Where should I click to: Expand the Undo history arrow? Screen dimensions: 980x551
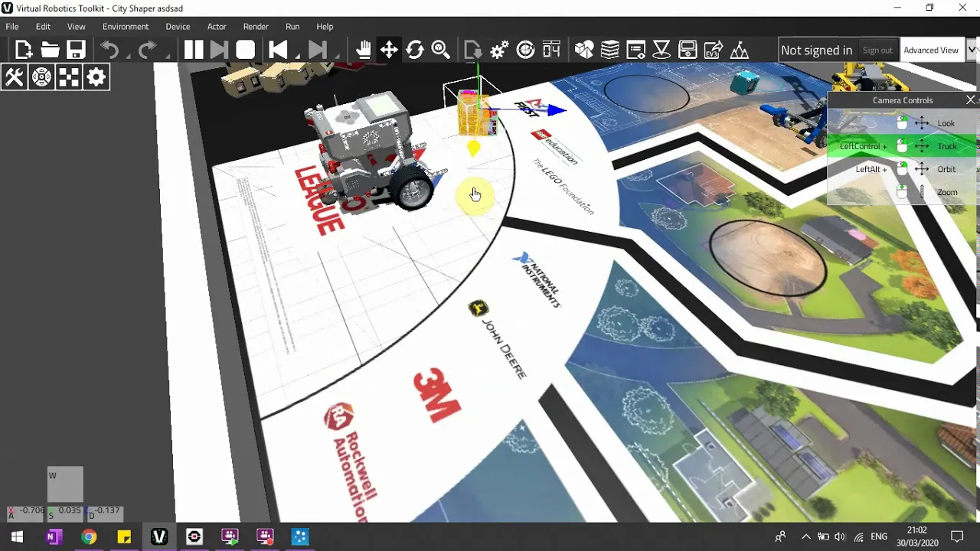pyautogui.click(x=126, y=56)
